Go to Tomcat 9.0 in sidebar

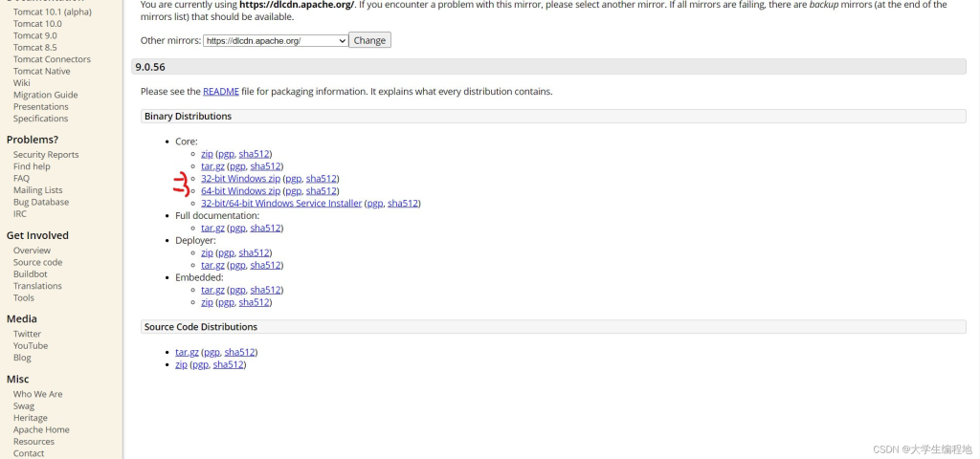pos(35,35)
